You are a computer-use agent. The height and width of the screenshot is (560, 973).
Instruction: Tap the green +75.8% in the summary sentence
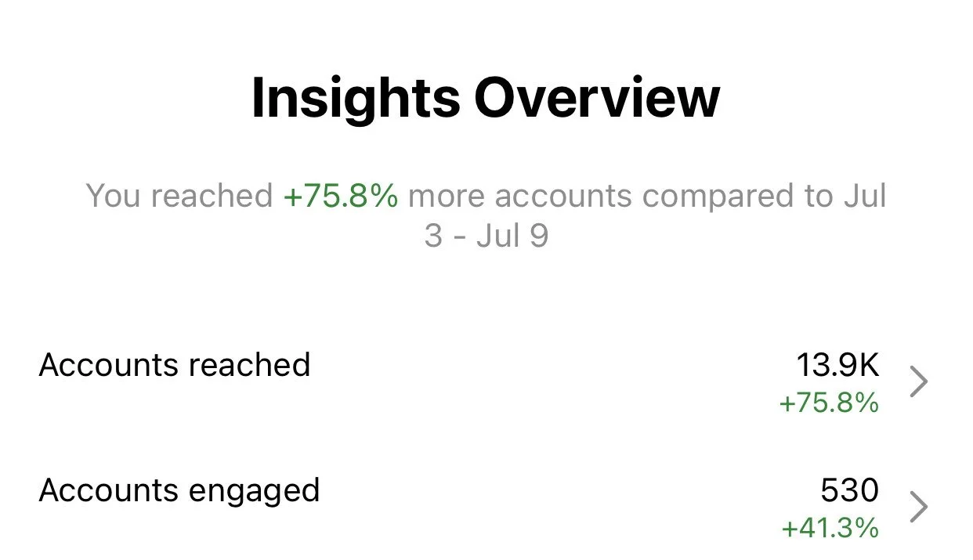point(341,195)
